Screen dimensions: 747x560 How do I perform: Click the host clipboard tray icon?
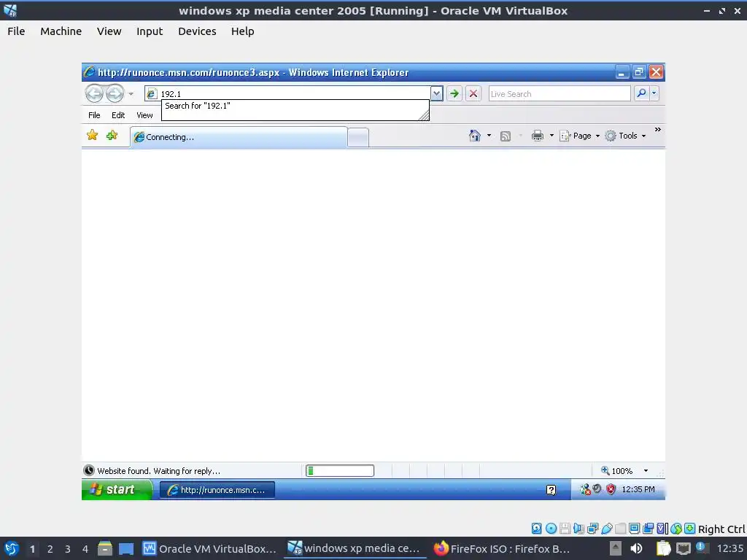coord(663,548)
